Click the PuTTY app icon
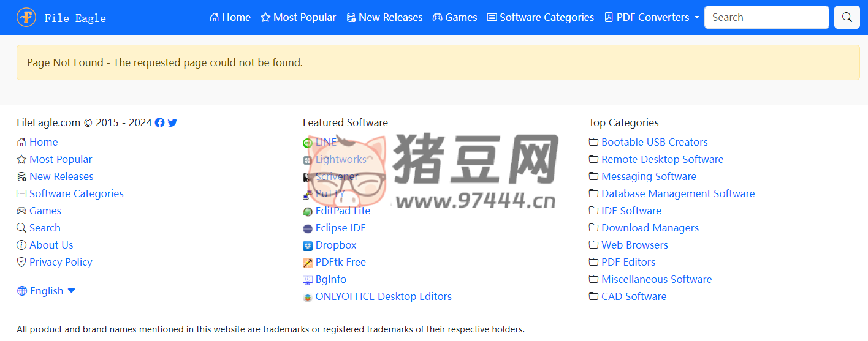 [308, 194]
